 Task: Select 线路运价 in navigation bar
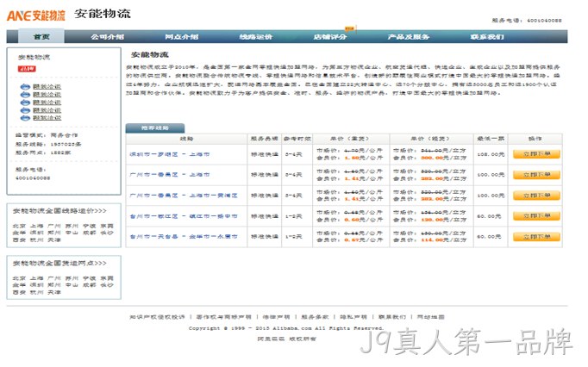click(256, 37)
